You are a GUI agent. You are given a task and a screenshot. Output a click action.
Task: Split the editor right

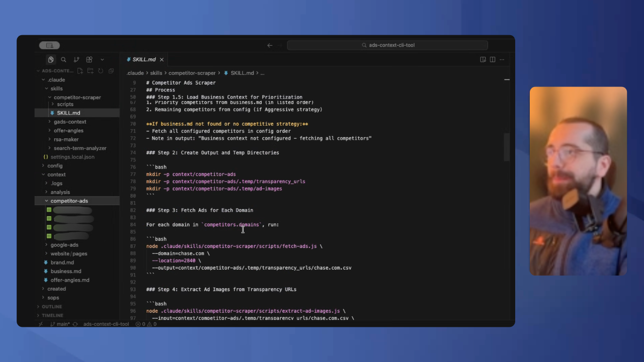point(493,59)
